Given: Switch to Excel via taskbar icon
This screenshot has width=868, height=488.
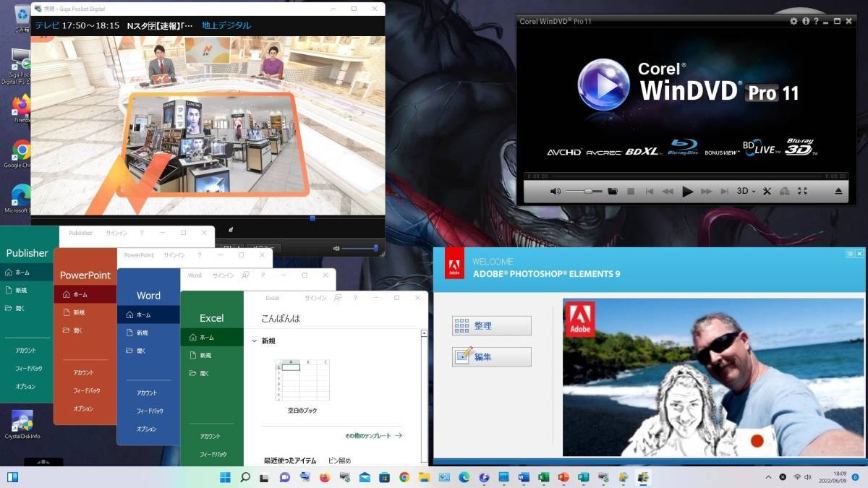Looking at the screenshot, I should (544, 477).
